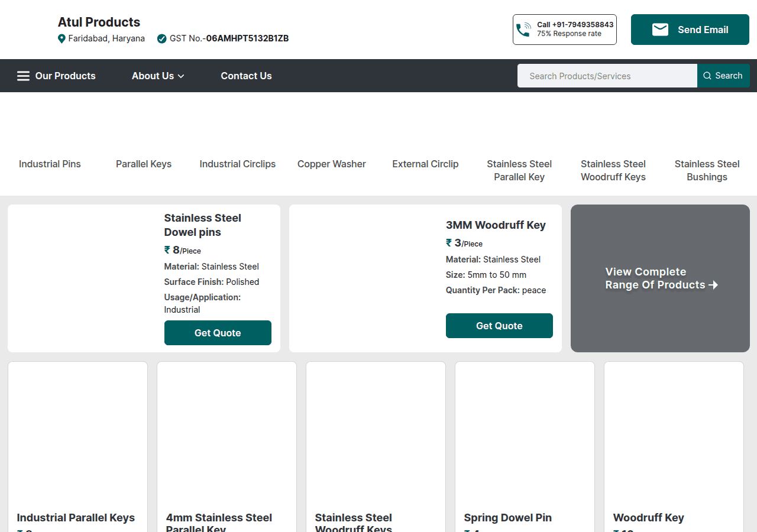The height and width of the screenshot is (532, 757).
Task: Open View Complete Range Of Products card
Action: pos(660,278)
